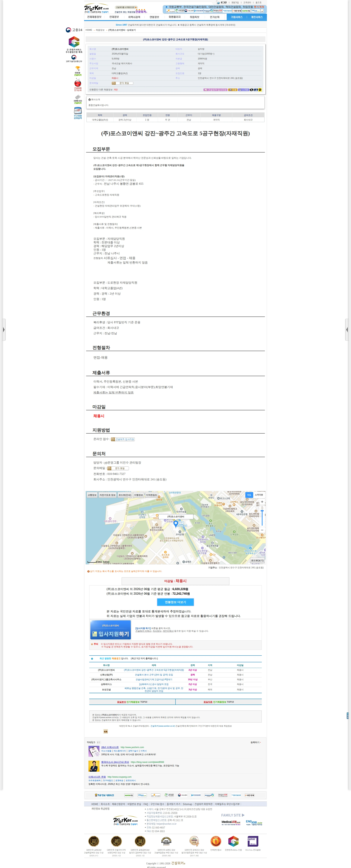Select the 동일직종 인기채용정보 TOP10 tab
The height and width of the screenshot is (868, 351).
pyautogui.click(x=219, y=702)
